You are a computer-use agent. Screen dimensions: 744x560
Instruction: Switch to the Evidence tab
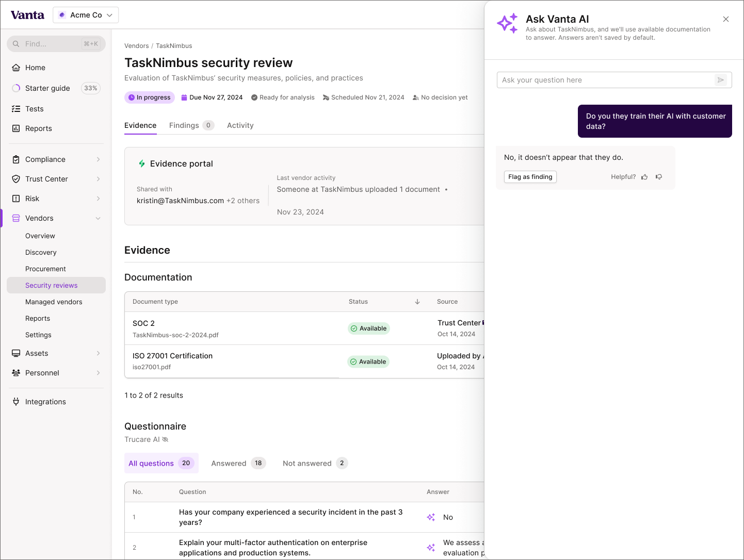pos(140,125)
